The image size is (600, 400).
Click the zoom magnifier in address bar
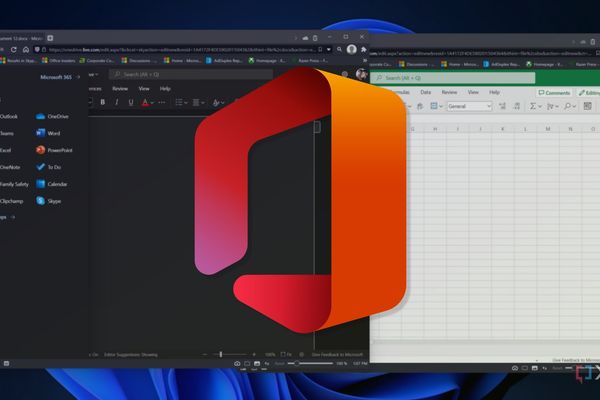click(x=339, y=49)
